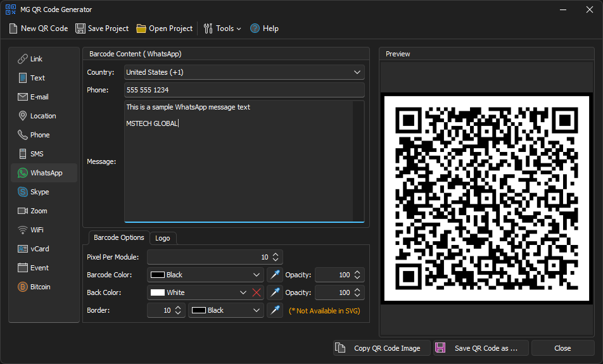Click the Phone number input field
The image size is (603, 364).
(244, 90)
